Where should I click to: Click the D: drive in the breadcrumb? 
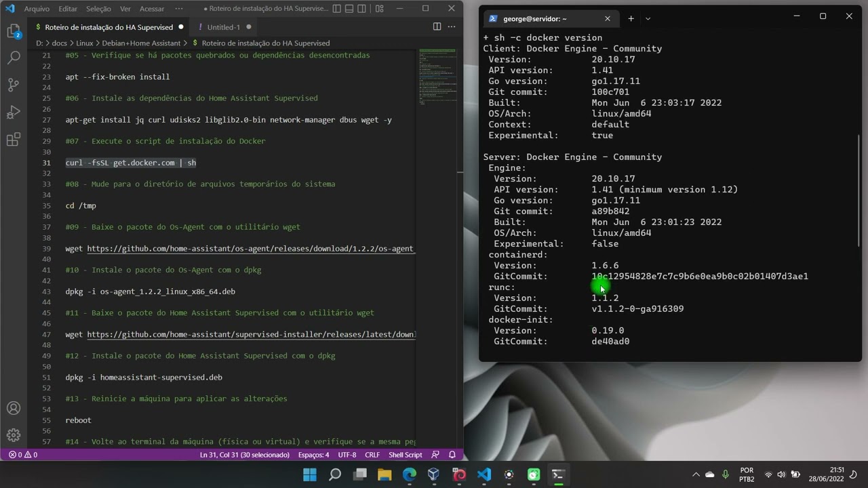coord(39,43)
